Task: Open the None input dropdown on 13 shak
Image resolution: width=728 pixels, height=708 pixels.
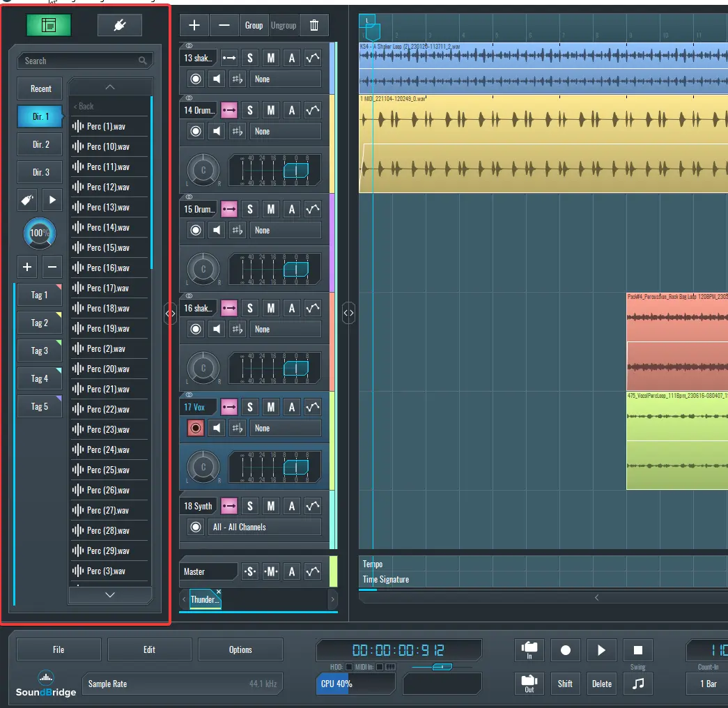Action: (x=286, y=79)
